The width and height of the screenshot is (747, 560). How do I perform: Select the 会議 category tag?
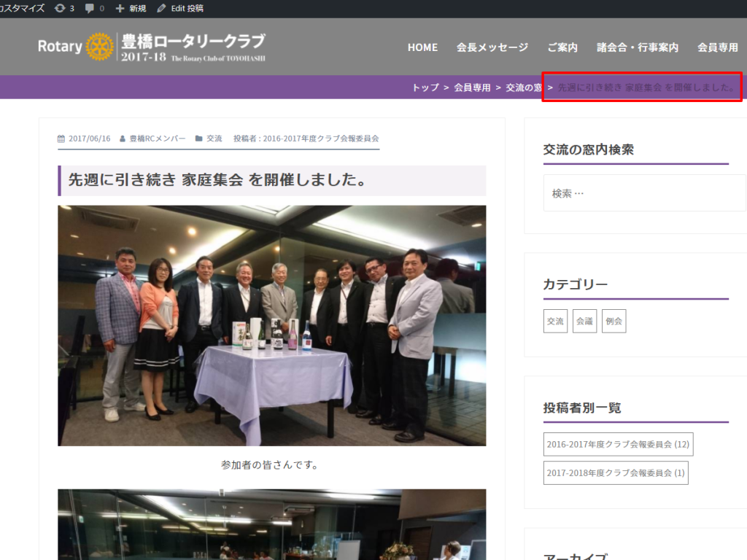point(584,321)
